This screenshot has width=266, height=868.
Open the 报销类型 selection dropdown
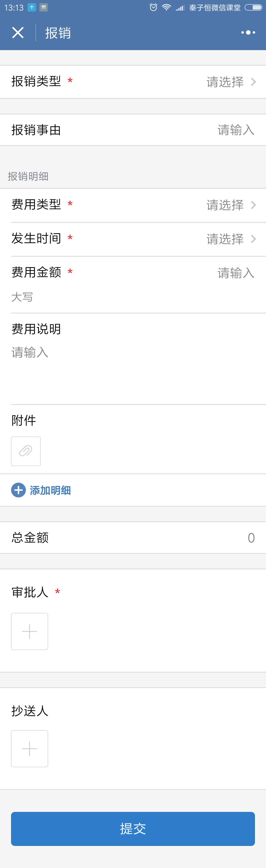point(133,82)
